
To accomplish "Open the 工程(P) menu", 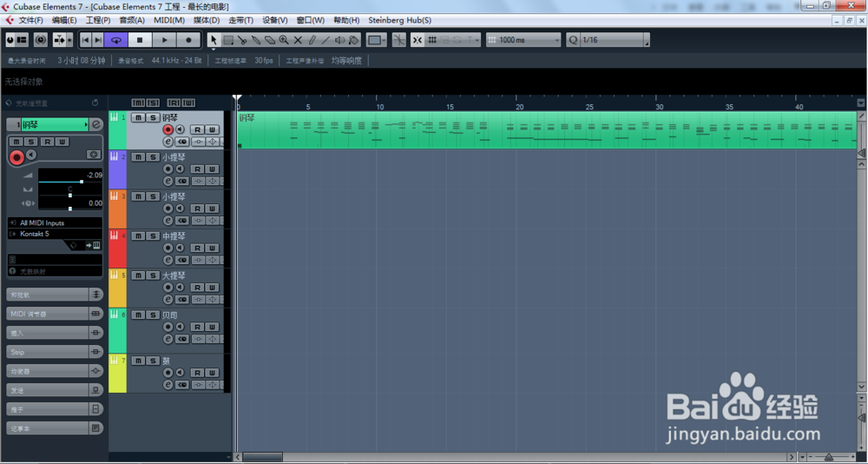I will (x=98, y=20).
